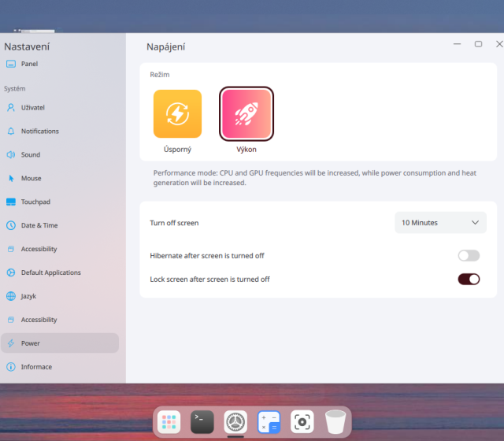Open Mouse settings in the sidebar
Screen dimensions: 504x441
tap(31, 179)
